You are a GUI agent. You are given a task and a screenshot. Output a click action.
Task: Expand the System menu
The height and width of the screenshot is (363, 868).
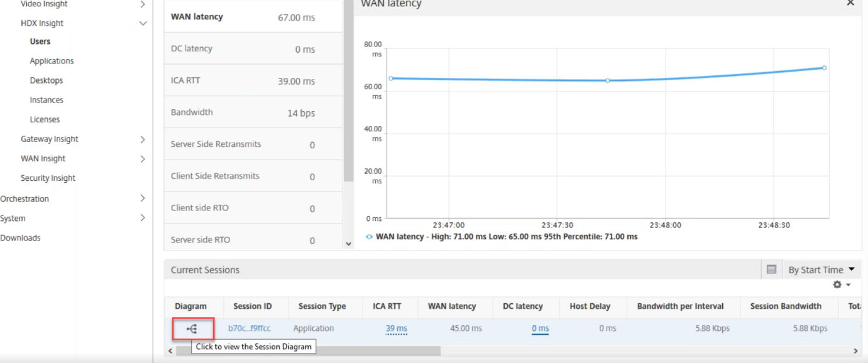tap(143, 218)
